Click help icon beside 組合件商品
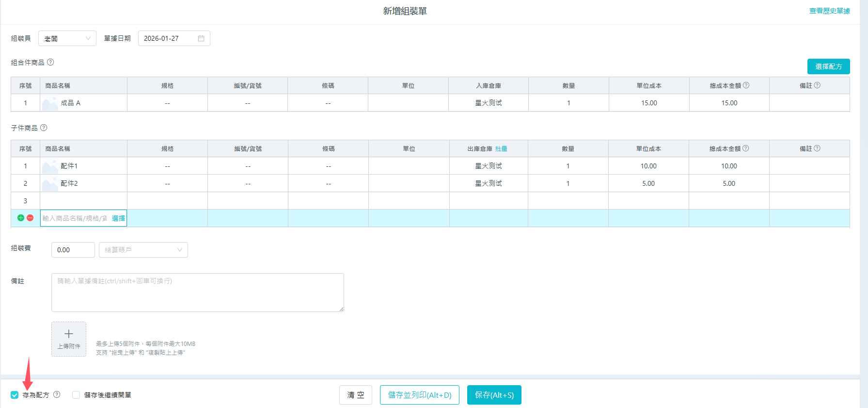 point(50,62)
